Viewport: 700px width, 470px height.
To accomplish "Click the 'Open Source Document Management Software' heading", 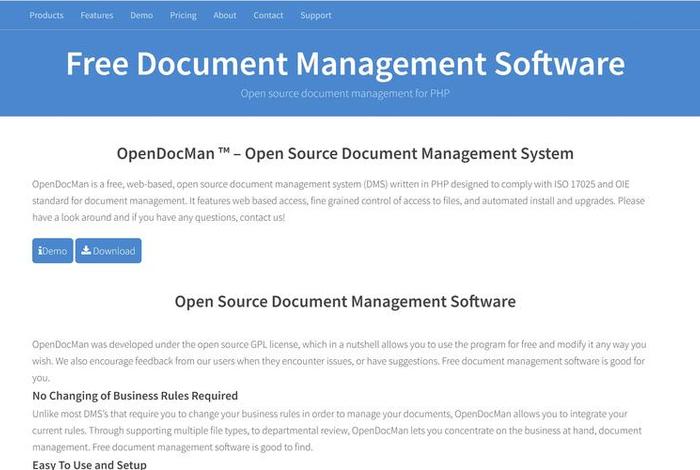I will pyautogui.click(x=345, y=301).
